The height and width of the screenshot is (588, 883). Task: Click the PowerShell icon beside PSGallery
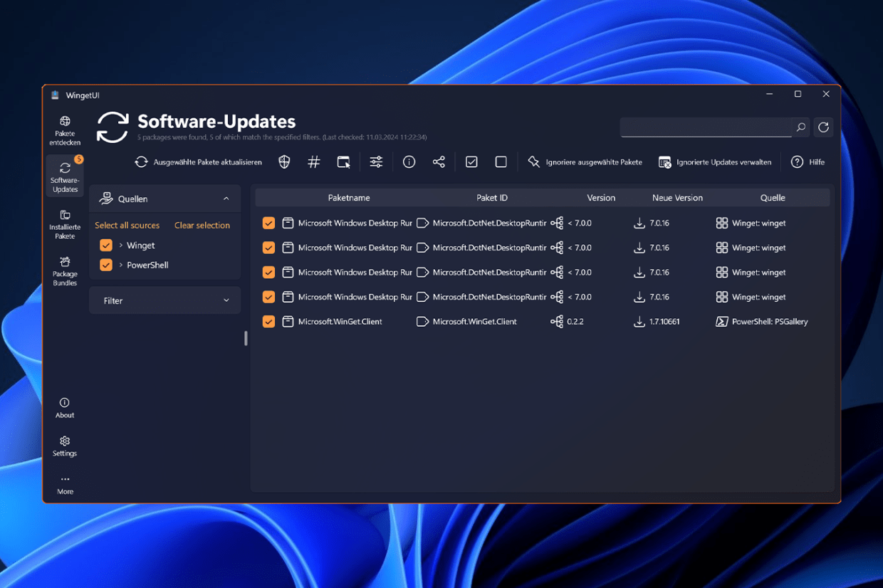pyautogui.click(x=721, y=322)
